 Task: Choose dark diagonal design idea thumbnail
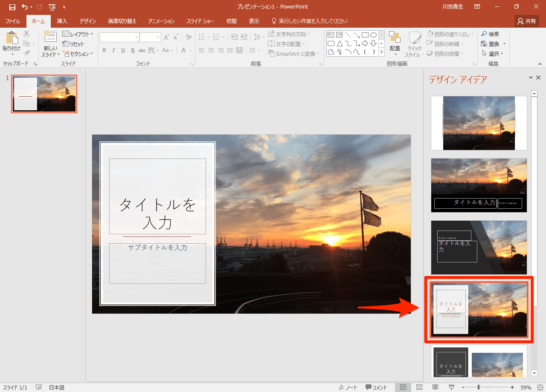tap(479, 248)
